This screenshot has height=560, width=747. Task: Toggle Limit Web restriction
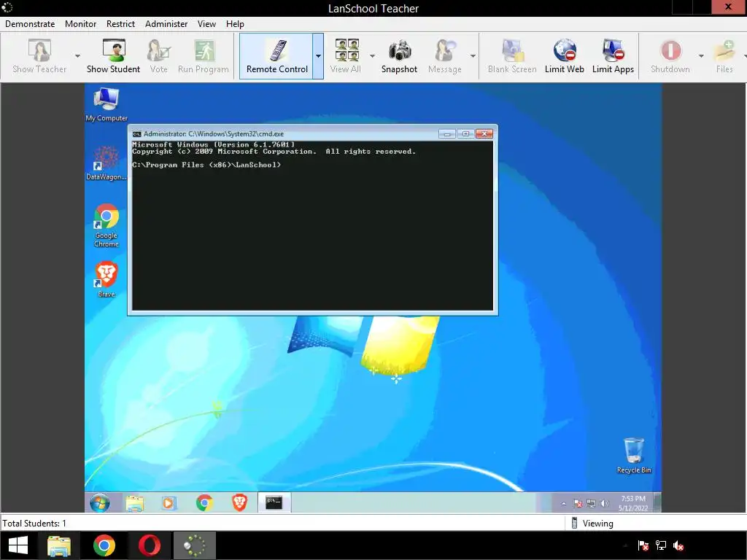565,56
